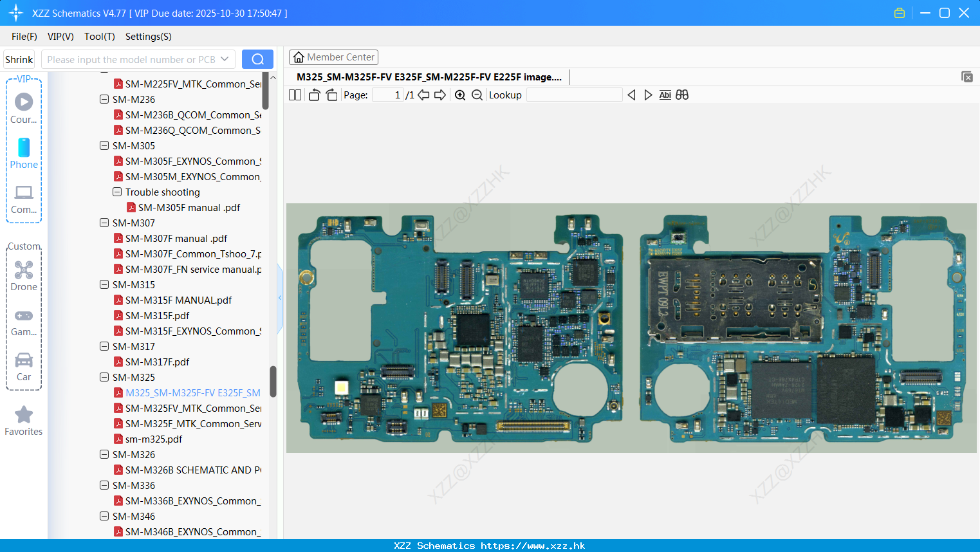980x552 pixels.
Task: Go to previous page arrow
Action: 423,95
